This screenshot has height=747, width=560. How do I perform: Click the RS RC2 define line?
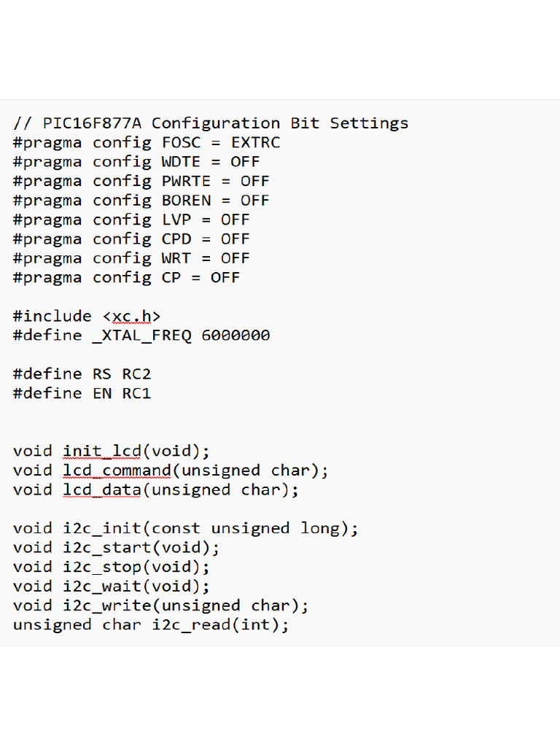click(x=82, y=374)
